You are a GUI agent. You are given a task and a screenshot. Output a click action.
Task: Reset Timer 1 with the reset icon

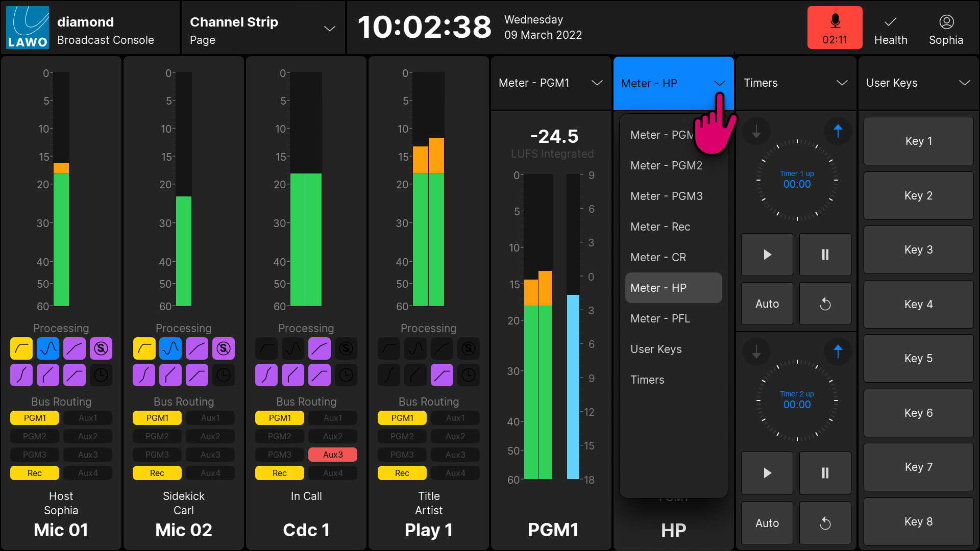[x=825, y=304]
